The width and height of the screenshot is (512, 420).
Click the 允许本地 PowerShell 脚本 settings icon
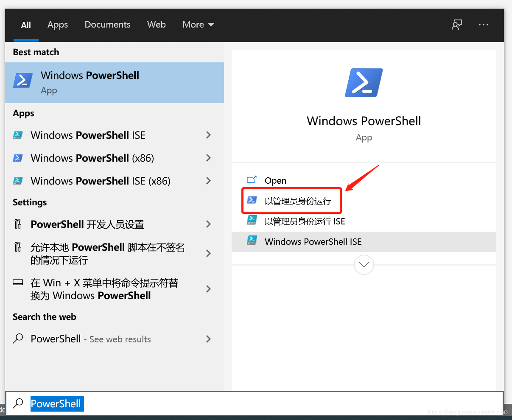18,247
